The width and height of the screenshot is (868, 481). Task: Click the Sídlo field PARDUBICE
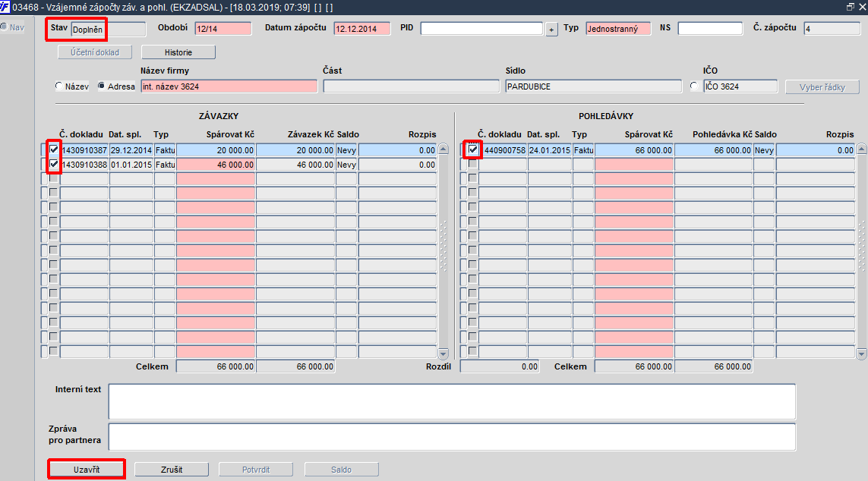coord(593,86)
